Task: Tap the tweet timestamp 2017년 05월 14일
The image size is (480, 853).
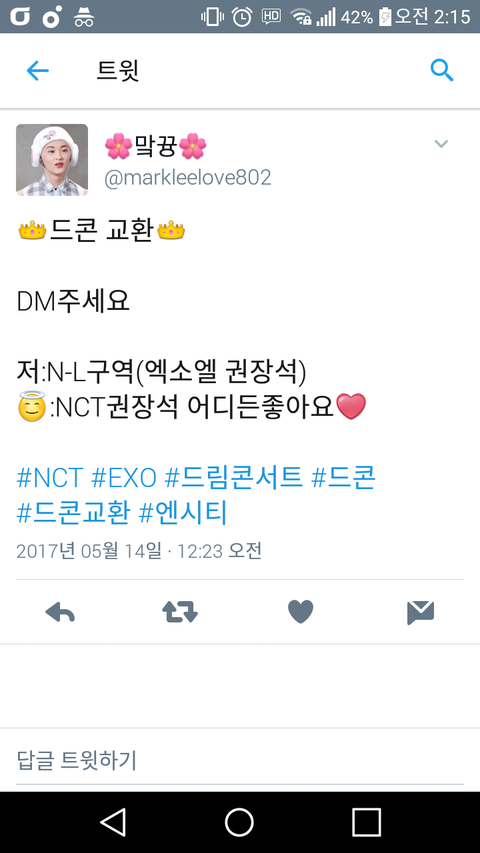Action: (89, 551)
